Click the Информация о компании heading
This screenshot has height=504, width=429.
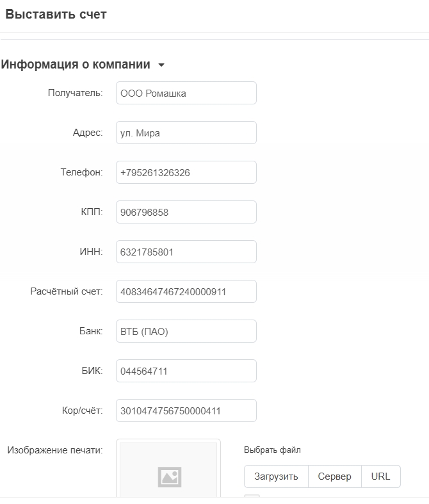tap(76, 64)
